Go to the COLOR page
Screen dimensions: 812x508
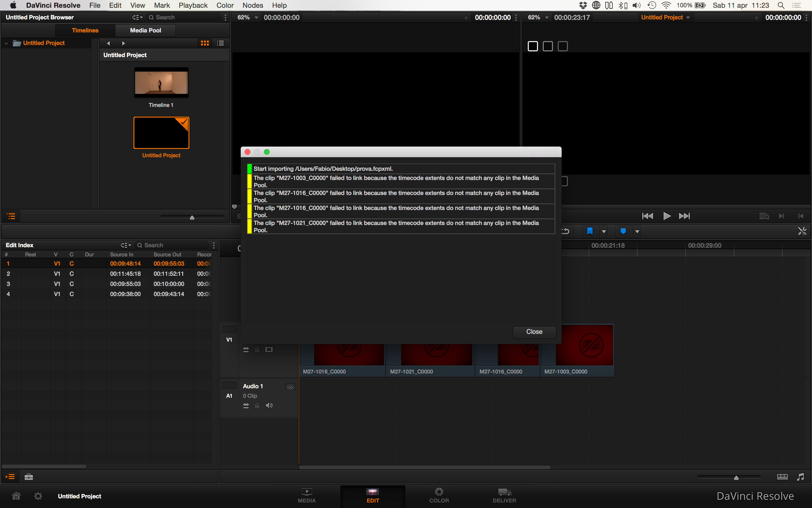pos(439,496)
